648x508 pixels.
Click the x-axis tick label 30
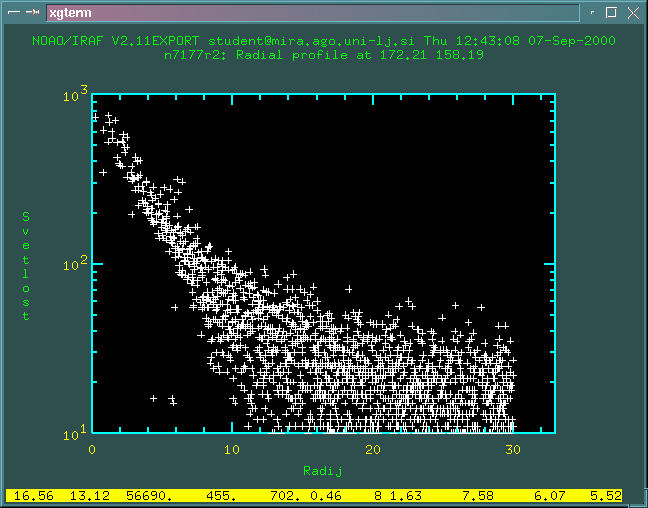click(513, 450)
